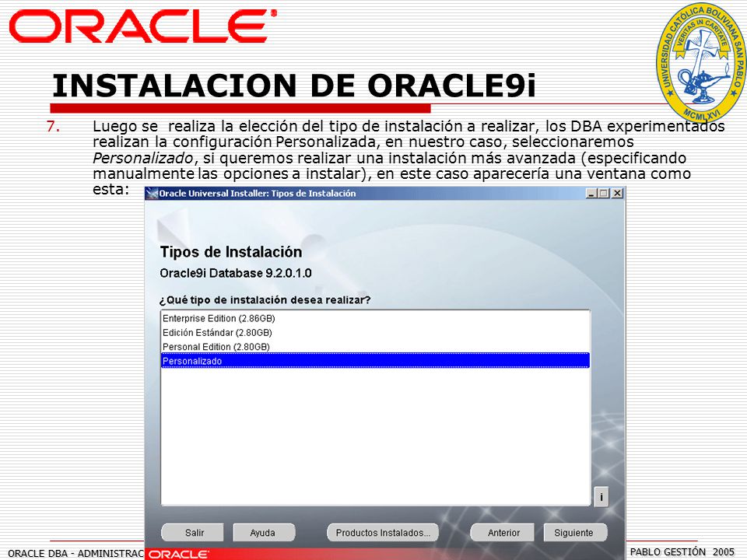
Task: Click the Tipos de Instalación heading
Action: (231, 252)
